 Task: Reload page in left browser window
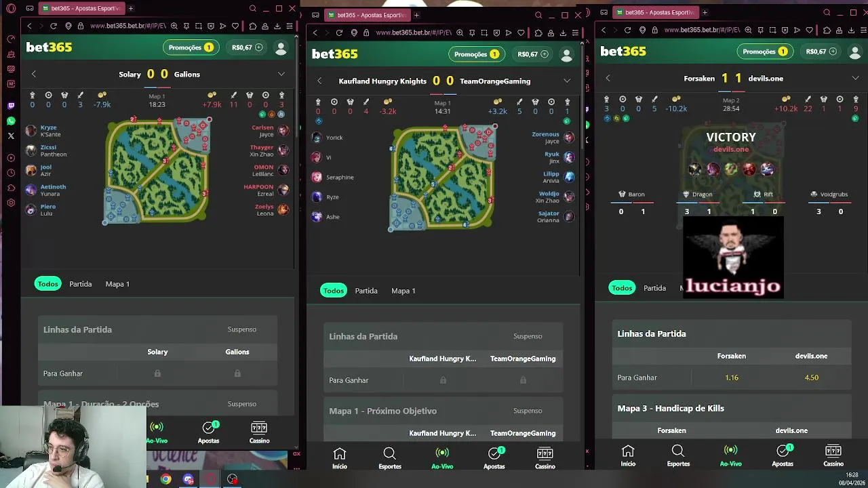54,26
